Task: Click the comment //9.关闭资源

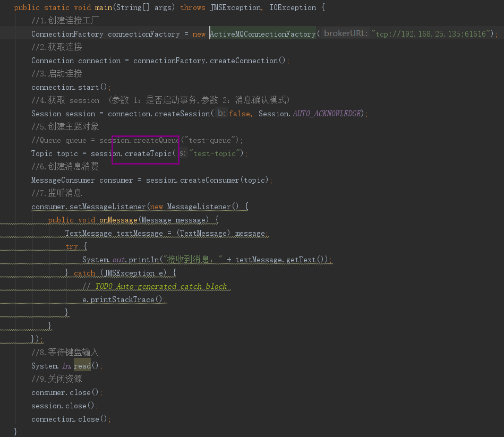Action: (57, 379)
